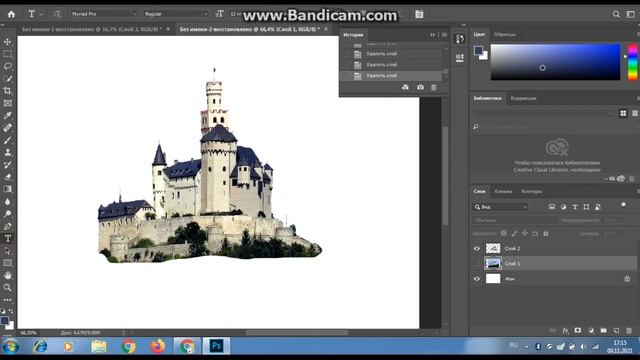Viewport: 640px width, 360px height.
Task: Turn layer filtering on or off
Action: click(x=623, y=204)
